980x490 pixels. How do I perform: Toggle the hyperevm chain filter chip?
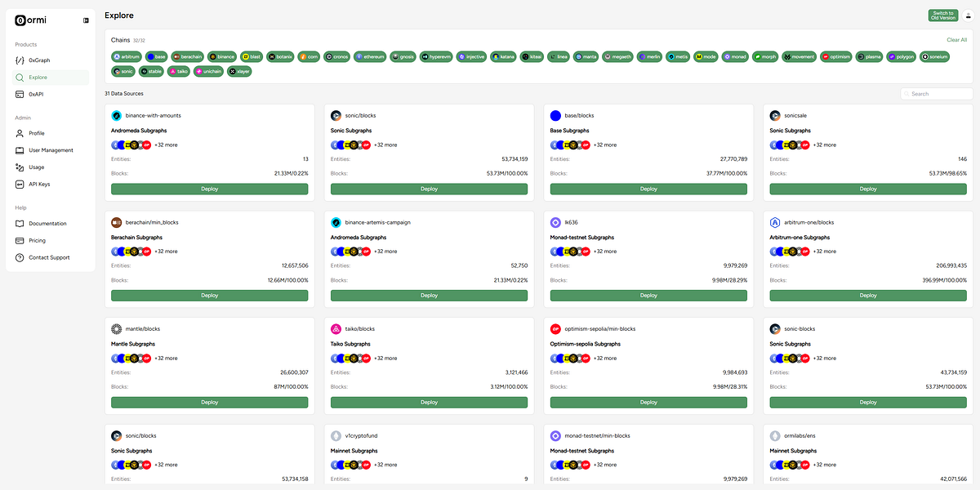[x=436, y=57]
